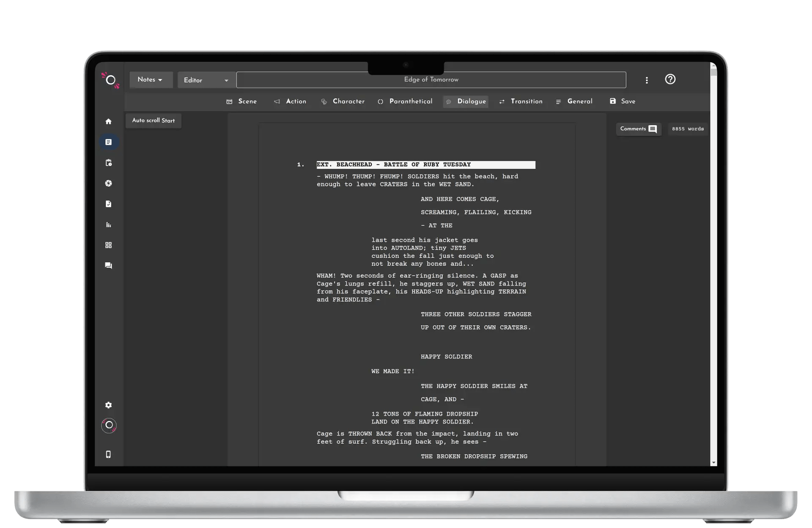812x528 pixels.
Task: Open the checked document sidebar icon
Action: point(108,204)
